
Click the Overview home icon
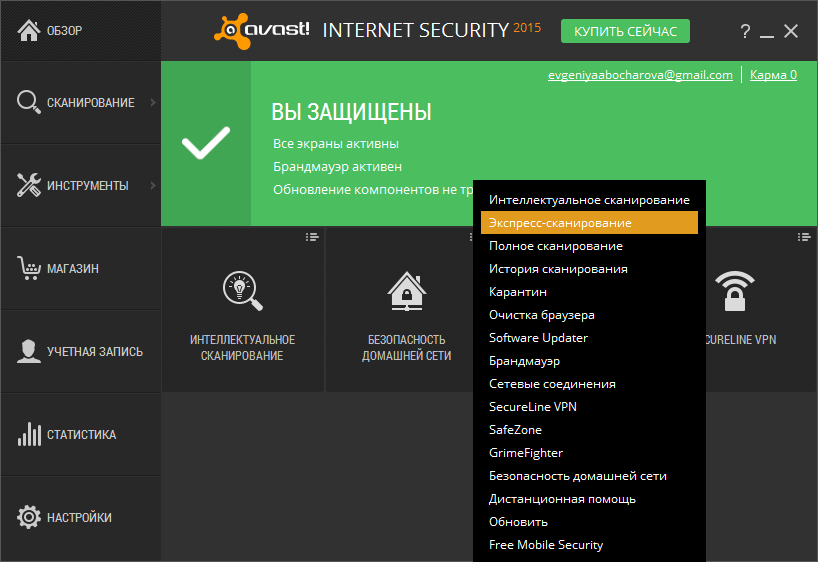pyautogui.click(x=28, y=31)
